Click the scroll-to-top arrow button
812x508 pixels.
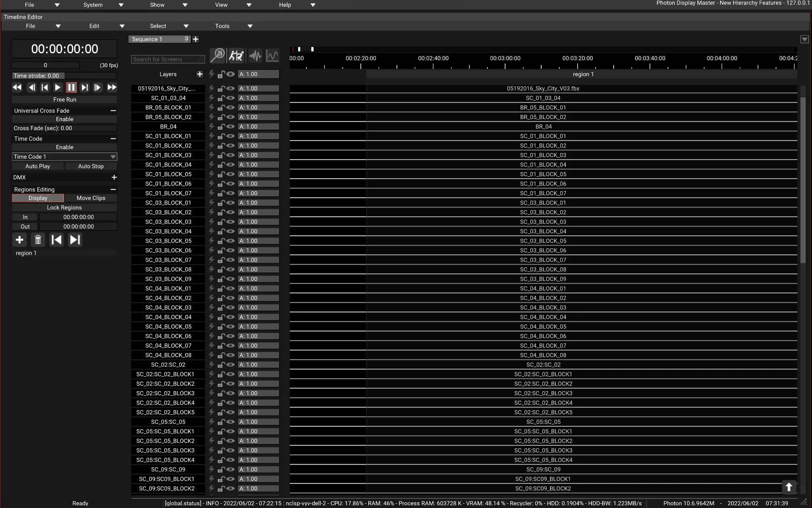[x=789, y=487]
